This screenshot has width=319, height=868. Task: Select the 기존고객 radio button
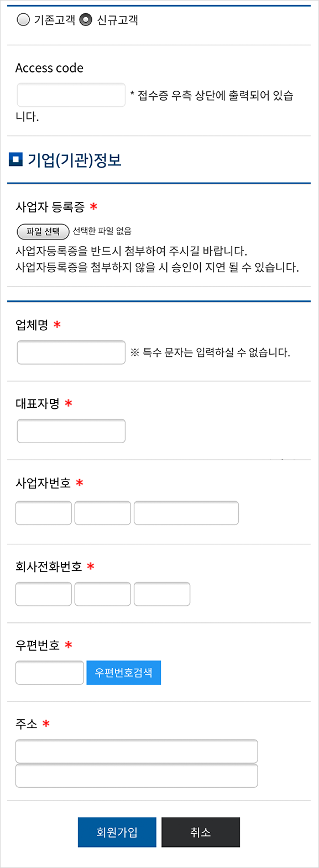click(x=23, y=20)
